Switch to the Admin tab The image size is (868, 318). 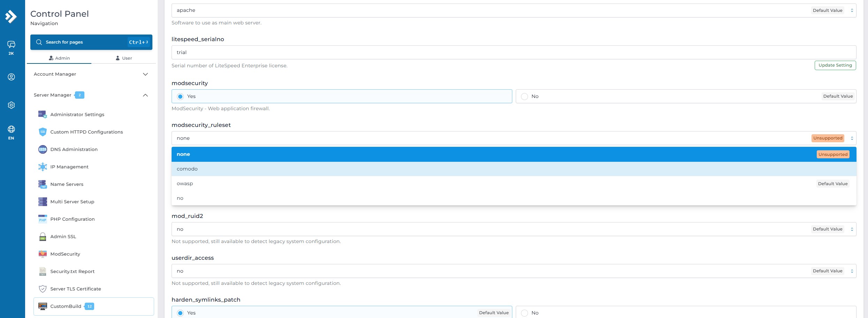coord(59,58)
